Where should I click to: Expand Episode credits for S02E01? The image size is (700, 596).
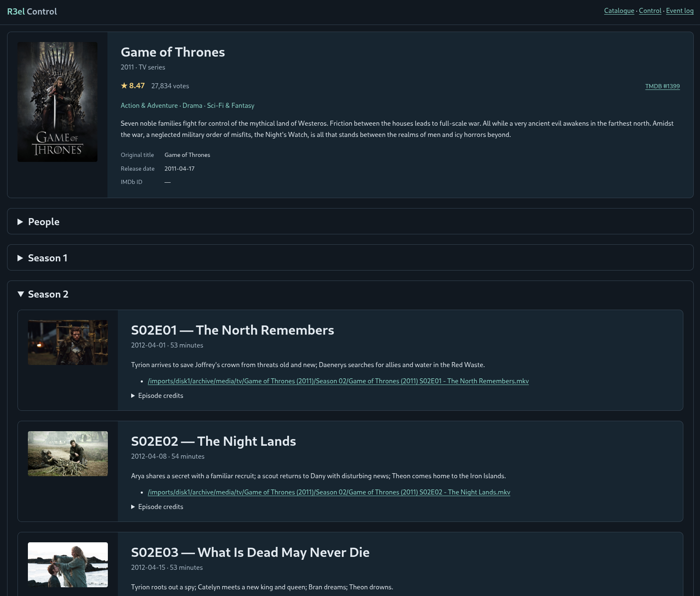(157, 396)
